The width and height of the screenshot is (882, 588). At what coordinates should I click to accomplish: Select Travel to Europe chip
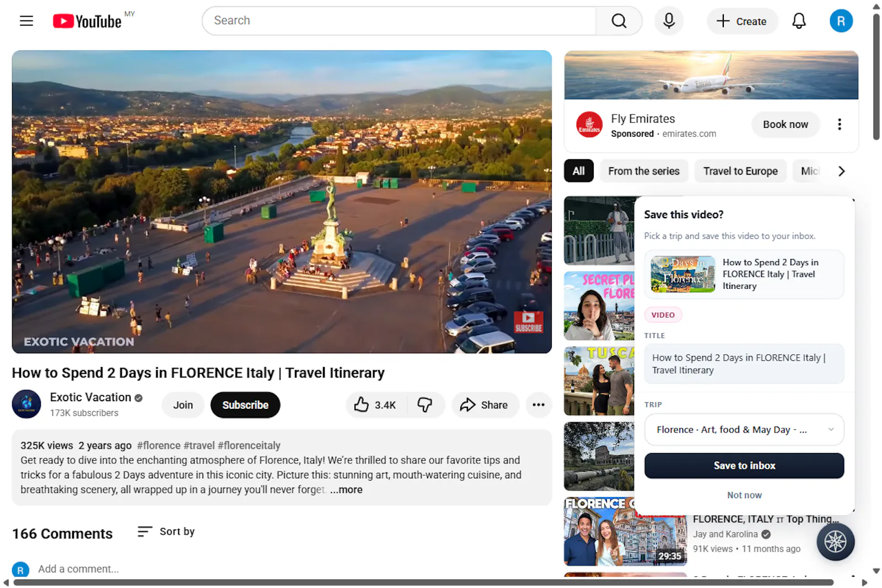(x=740, y=171)
